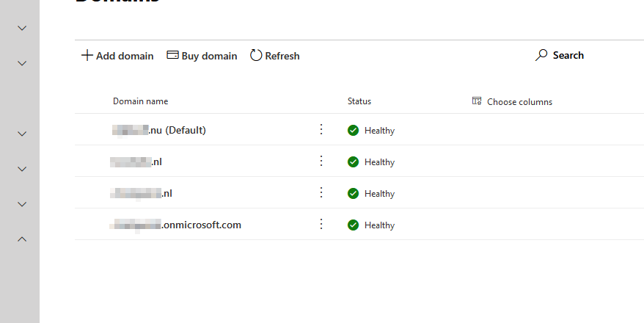Screen dimensions: 644x323
Task: Open more actions for the second .nl domain
Action: [321, 193]
